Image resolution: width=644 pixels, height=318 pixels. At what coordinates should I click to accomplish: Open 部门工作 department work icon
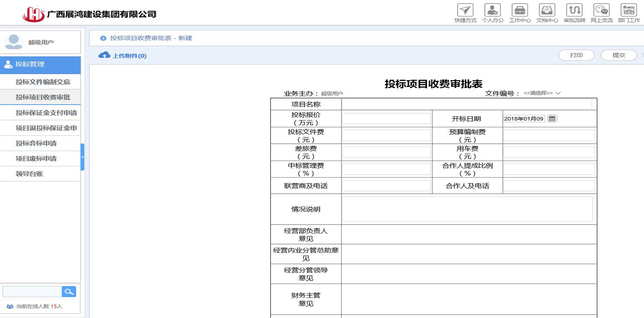[x=629, y=10]
